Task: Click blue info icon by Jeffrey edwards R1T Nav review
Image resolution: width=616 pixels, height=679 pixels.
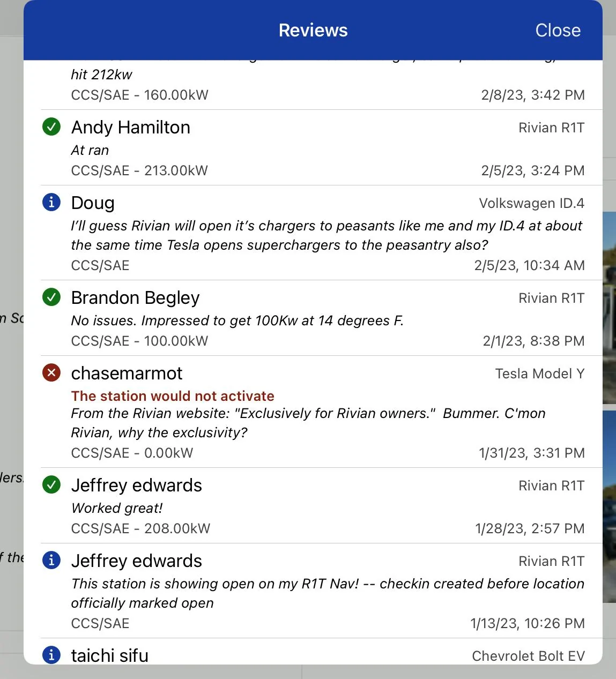Action: [x=51, y=560]
